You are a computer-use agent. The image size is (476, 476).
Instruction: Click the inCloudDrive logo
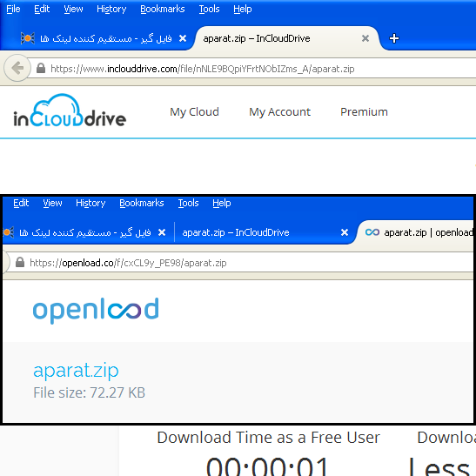click(x=70, y=111)
